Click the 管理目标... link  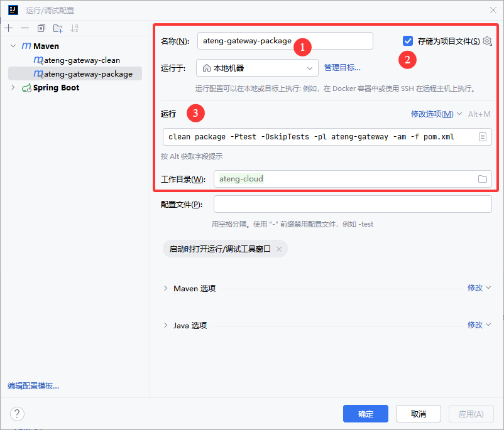342,68
